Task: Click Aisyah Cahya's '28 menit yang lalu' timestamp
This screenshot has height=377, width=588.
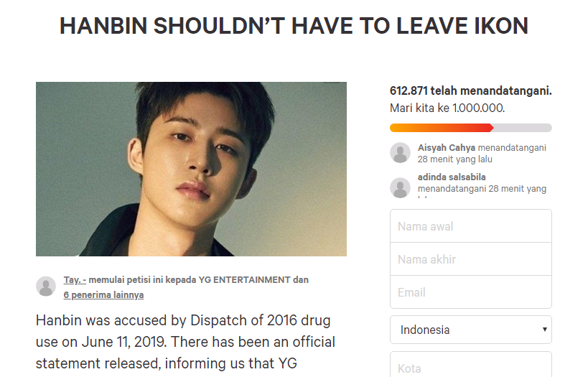Action: (x=456, y=159)
